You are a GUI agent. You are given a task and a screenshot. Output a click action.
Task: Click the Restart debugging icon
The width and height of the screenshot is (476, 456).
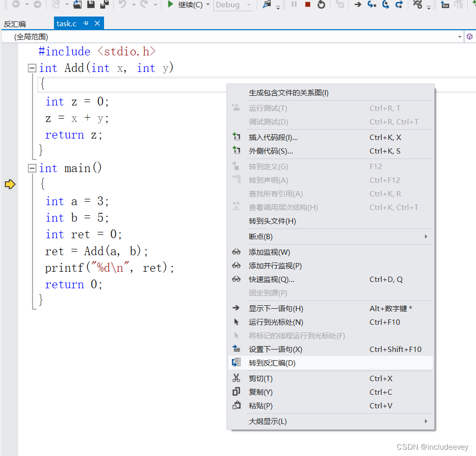pyautogui.click(x=321, y=4)
